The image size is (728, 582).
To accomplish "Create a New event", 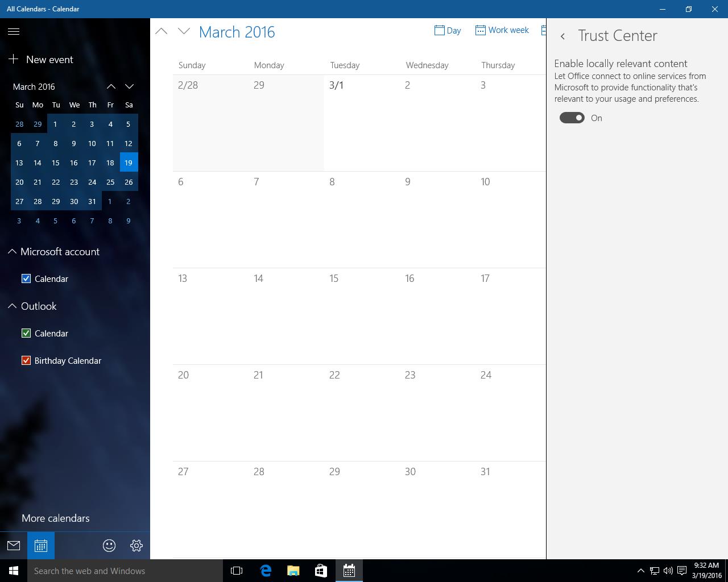I will (41, 59).
